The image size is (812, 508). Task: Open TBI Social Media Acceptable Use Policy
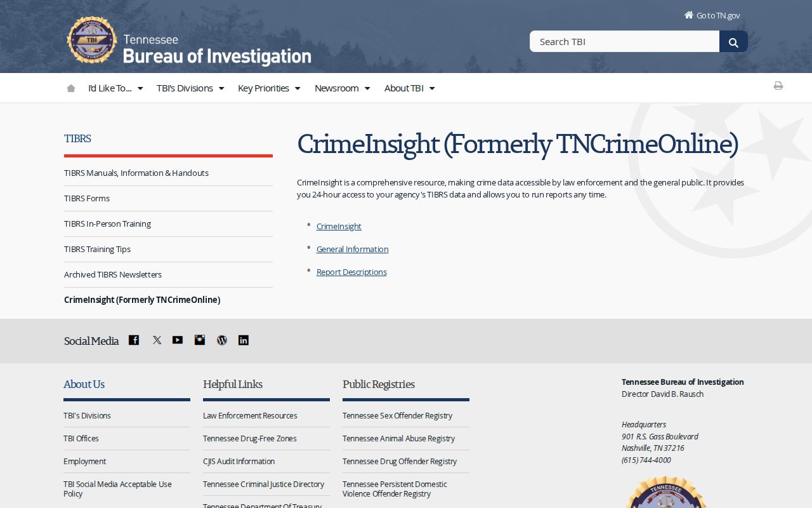[117, 488]
